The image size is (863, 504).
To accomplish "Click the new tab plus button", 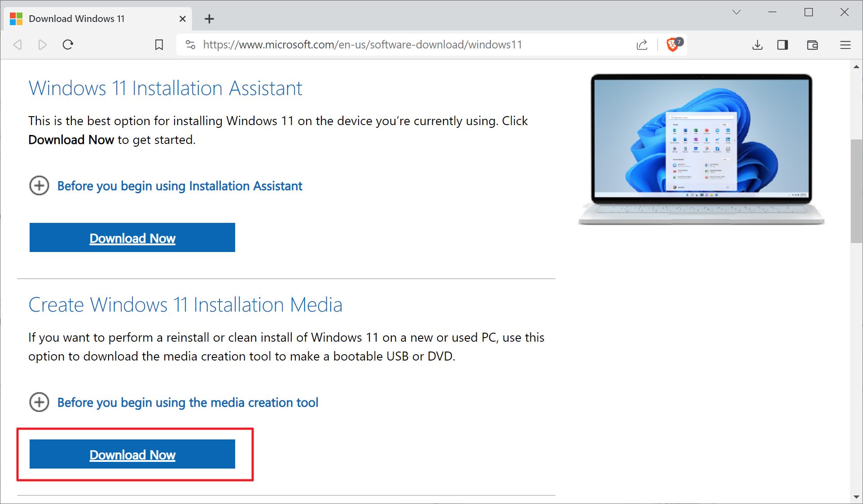I will (x=210, y=18).
